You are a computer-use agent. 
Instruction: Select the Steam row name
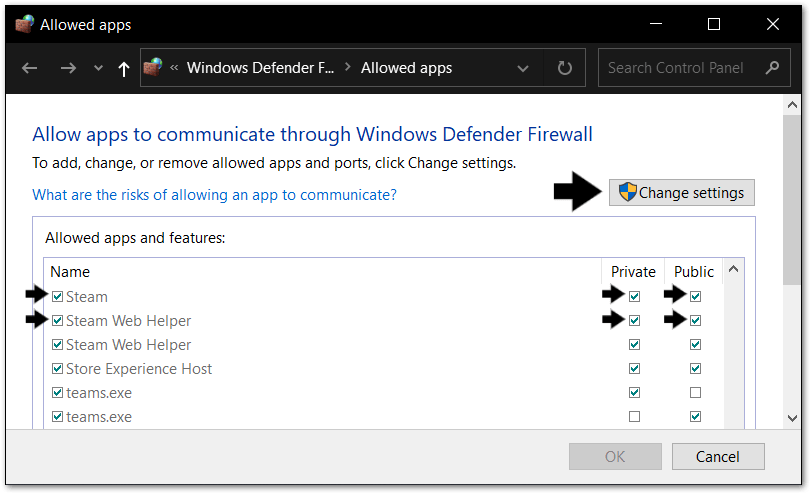[87, 297]
